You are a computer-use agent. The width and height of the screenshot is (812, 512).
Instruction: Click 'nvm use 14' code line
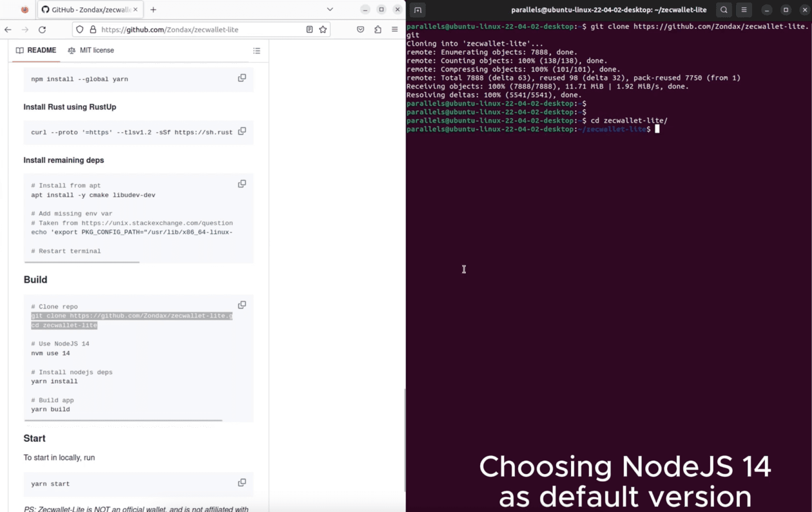50,353
